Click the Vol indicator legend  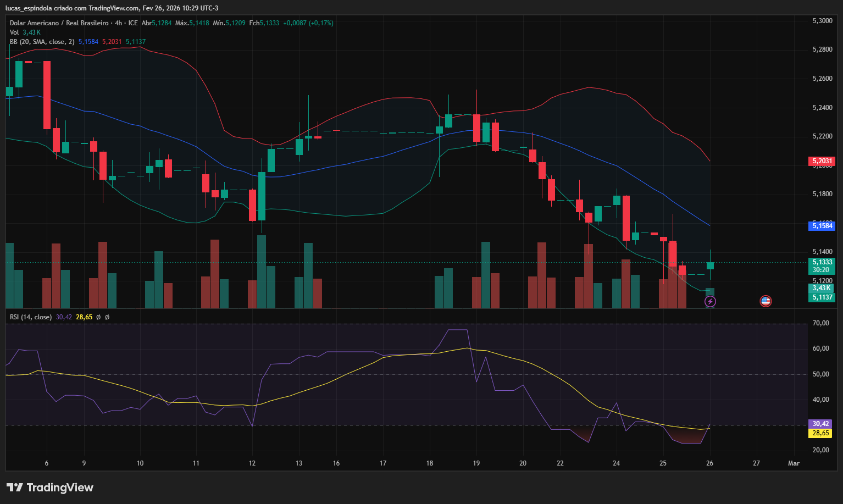point(14,32)
